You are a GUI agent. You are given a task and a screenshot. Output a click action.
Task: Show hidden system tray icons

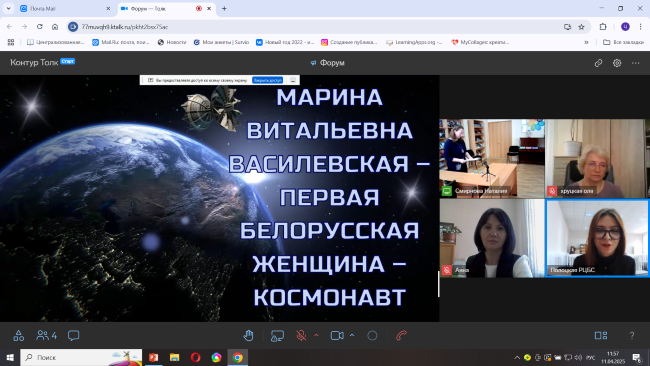[x=517, y=357]
